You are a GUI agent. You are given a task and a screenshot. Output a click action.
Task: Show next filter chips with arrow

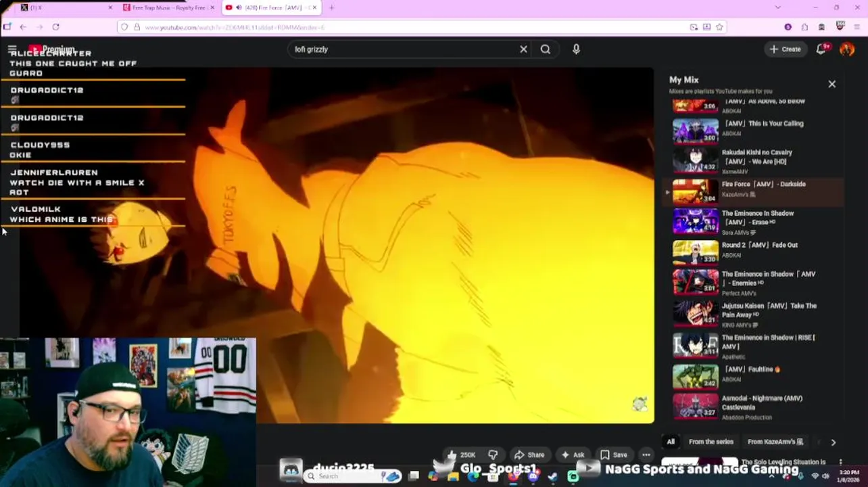pos(833,442)
